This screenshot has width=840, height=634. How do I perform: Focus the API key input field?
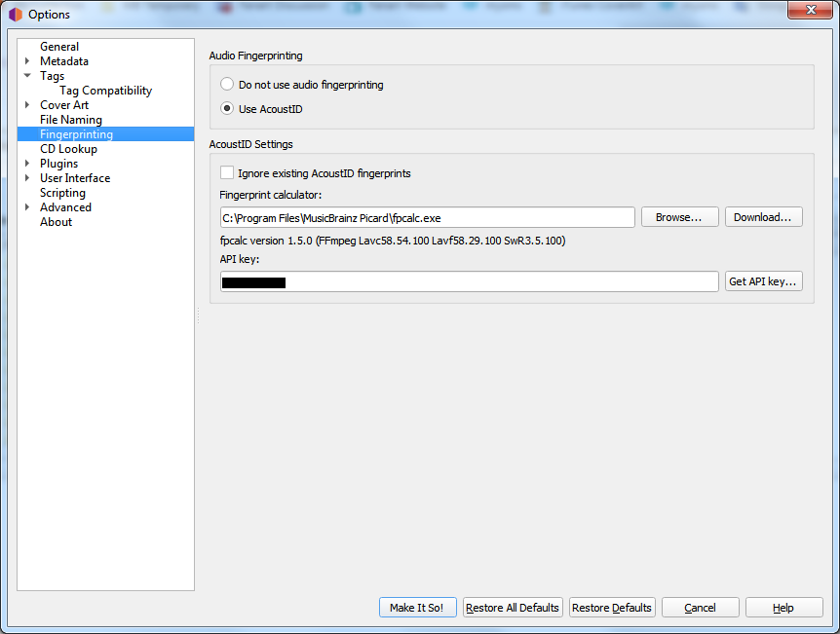tap(469, 281)
